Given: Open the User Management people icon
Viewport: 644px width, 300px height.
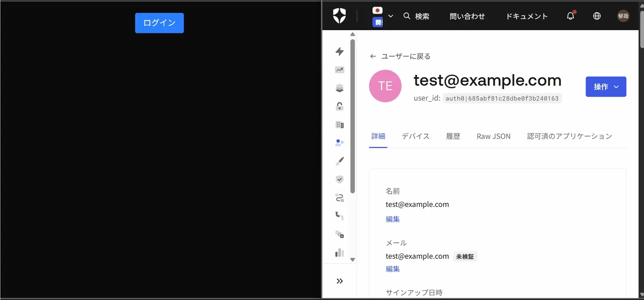Looking at the screenshot, I should click(340, 143).
